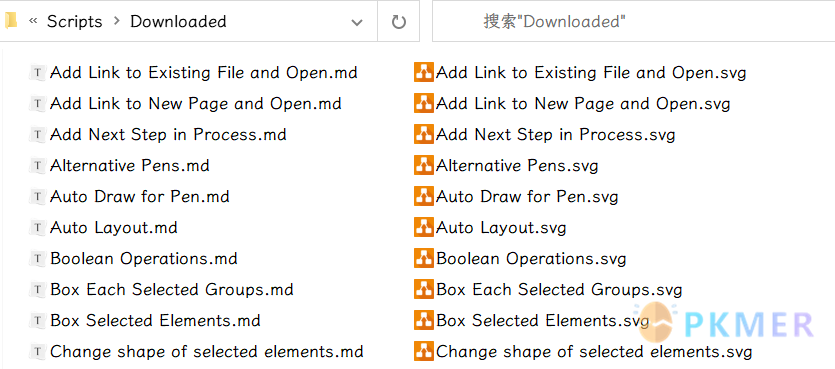Click the markdown icon of Add Link to New Page and Open.md
The height and width of the screenshot is (369, 835).
pos(37,103)
